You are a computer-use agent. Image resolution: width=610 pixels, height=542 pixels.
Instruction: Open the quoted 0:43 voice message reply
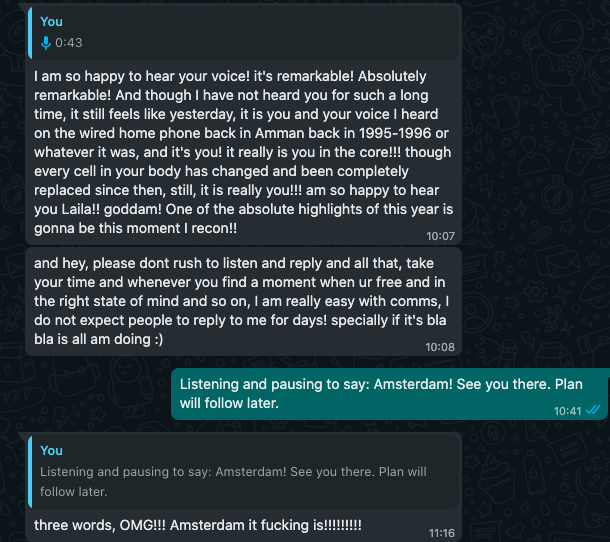tap(240, 32)
